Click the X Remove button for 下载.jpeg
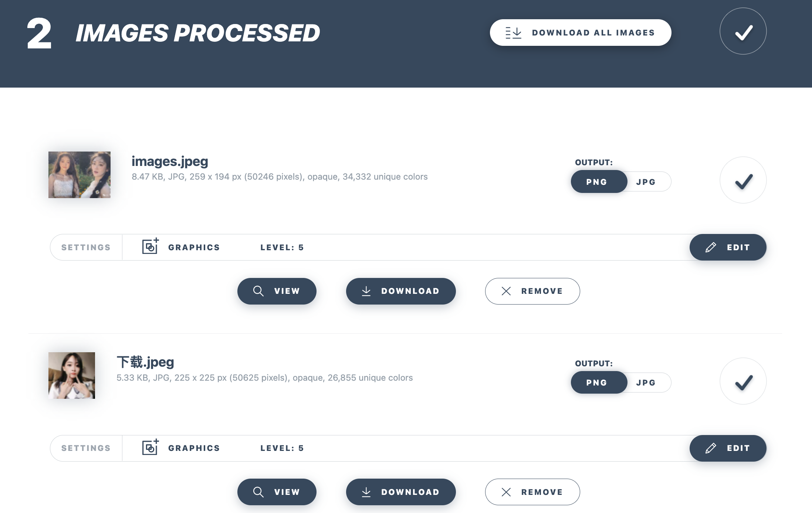The height and width of the screenshot is (513, 812). pos(532,492)
